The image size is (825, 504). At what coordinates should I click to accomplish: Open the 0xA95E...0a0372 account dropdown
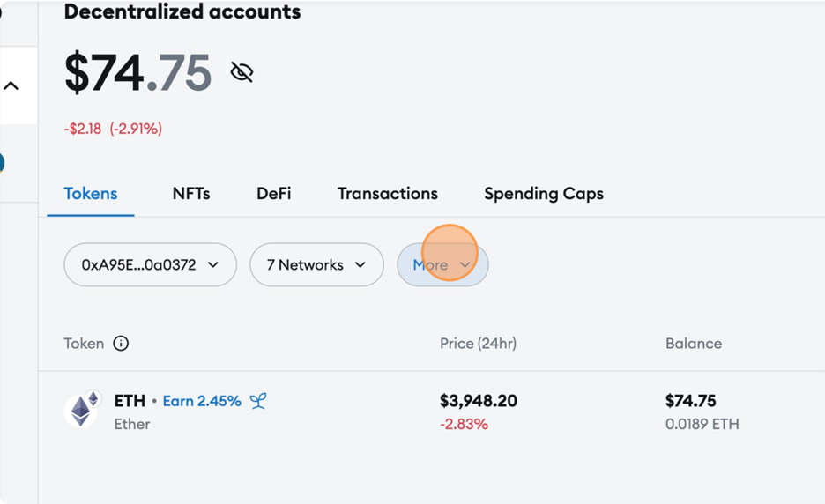point(150,264)
